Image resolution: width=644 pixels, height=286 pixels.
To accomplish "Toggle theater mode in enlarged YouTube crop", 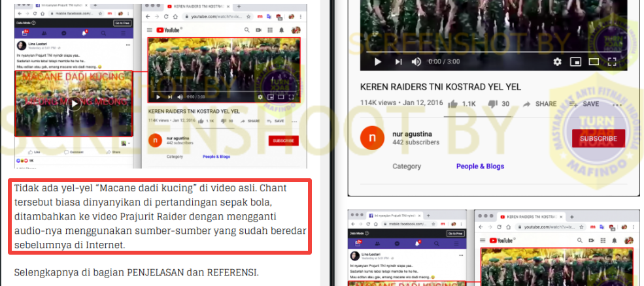I will click(594, 61).
